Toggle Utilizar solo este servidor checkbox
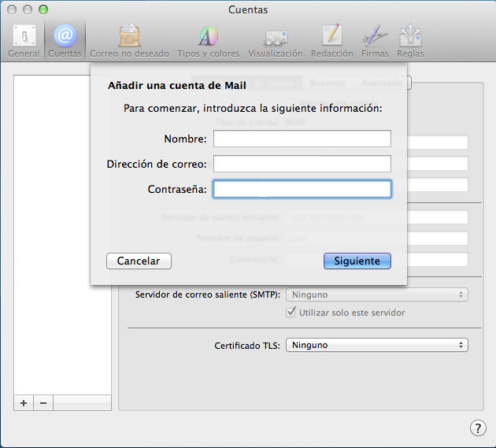Viewport: 496px width, 448px height. click(291, 313)
